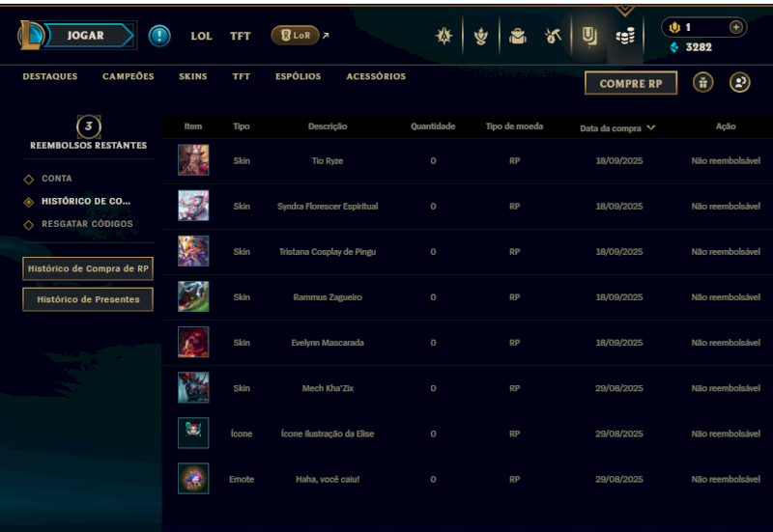Click the Tio Ryze description text
The height and width of the screenshot is (532, 773).
tap(328, 161)
